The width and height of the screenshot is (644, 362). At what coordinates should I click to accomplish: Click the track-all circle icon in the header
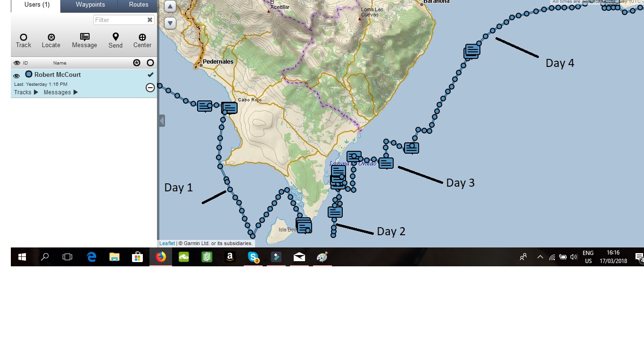point(150,63)
